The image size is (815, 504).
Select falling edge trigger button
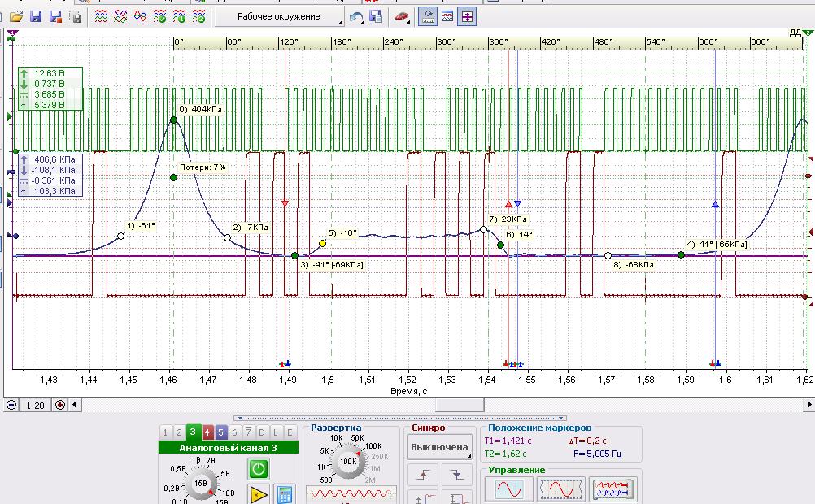click(457, 475)
